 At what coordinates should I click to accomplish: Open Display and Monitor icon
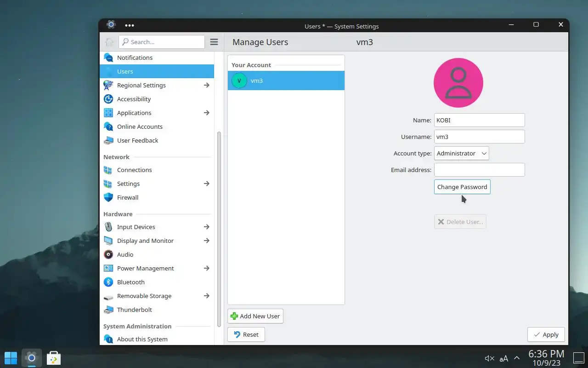108,241
